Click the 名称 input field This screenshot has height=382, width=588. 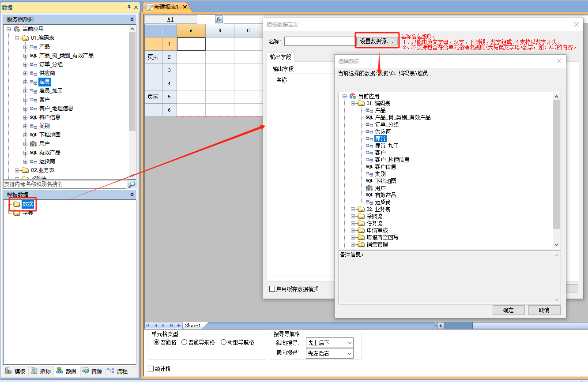pyautogui.click(x=320, y=41)
